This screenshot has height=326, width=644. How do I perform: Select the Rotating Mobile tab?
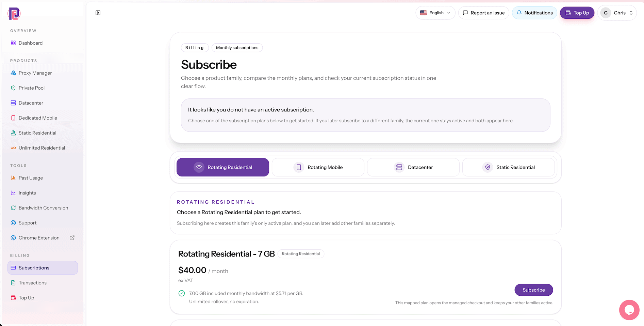pyautogui.click(x=318, y=167)
